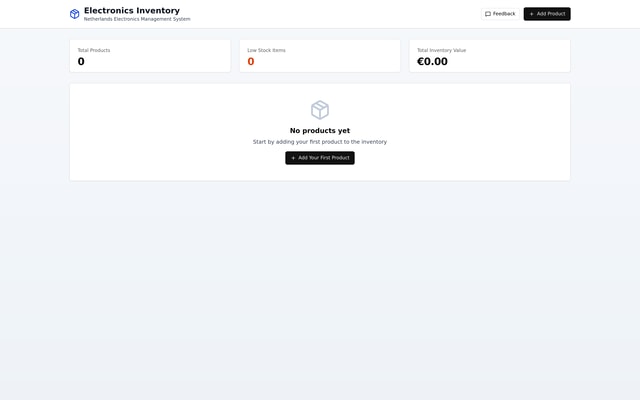This screenshot has width=640, height=400.
Task: Click the plus icon in Add Product
Action: 531,14
